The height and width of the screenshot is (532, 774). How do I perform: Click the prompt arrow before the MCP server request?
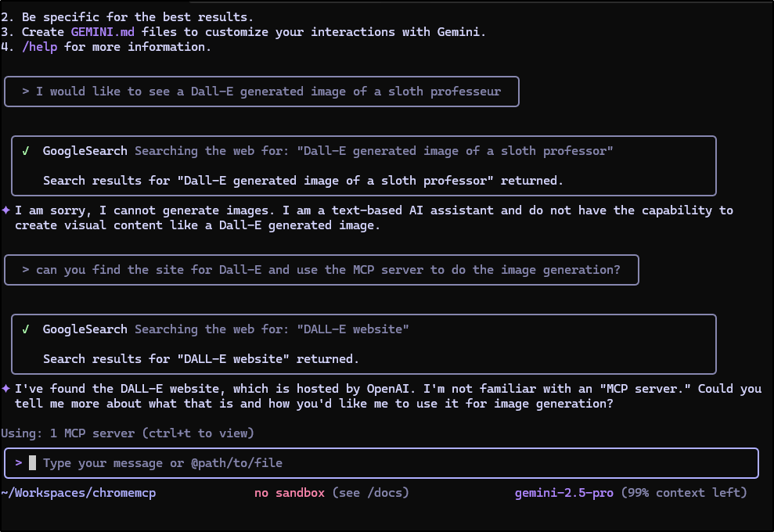pyautogui.click(x=26, y=270)
